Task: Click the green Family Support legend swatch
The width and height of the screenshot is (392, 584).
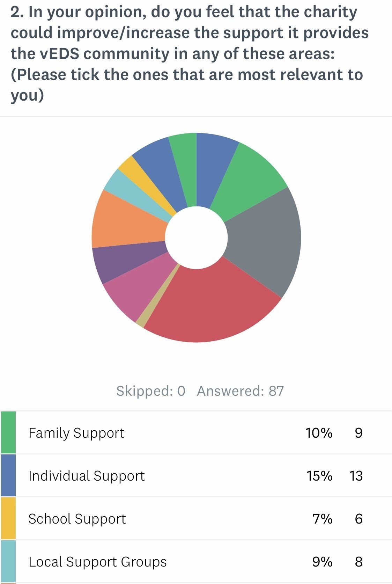Action: 8,432
